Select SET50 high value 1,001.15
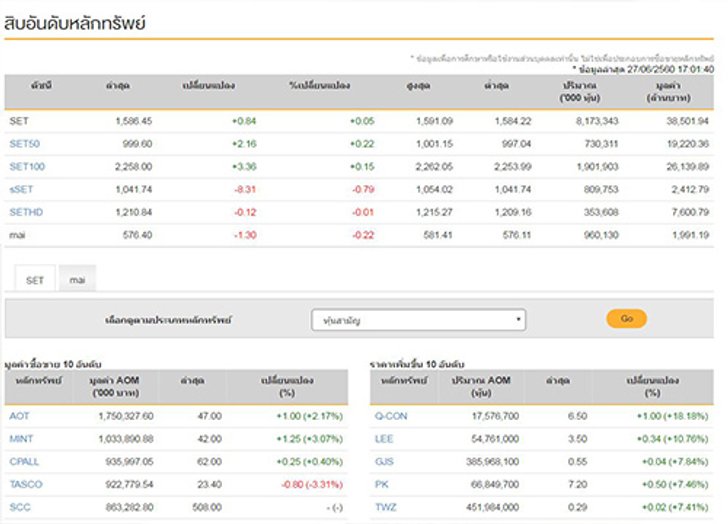 click(x=434, y=144)
